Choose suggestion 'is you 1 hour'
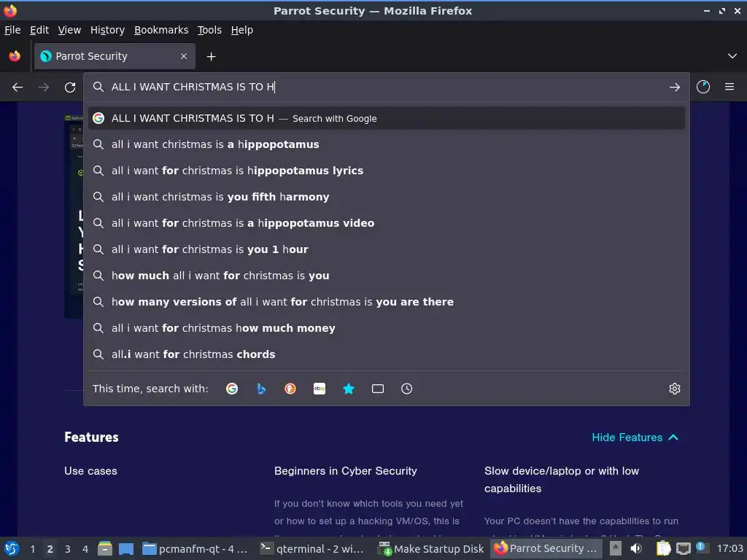The width and height of the screenshot is (747, 560). tap(387, 249)
